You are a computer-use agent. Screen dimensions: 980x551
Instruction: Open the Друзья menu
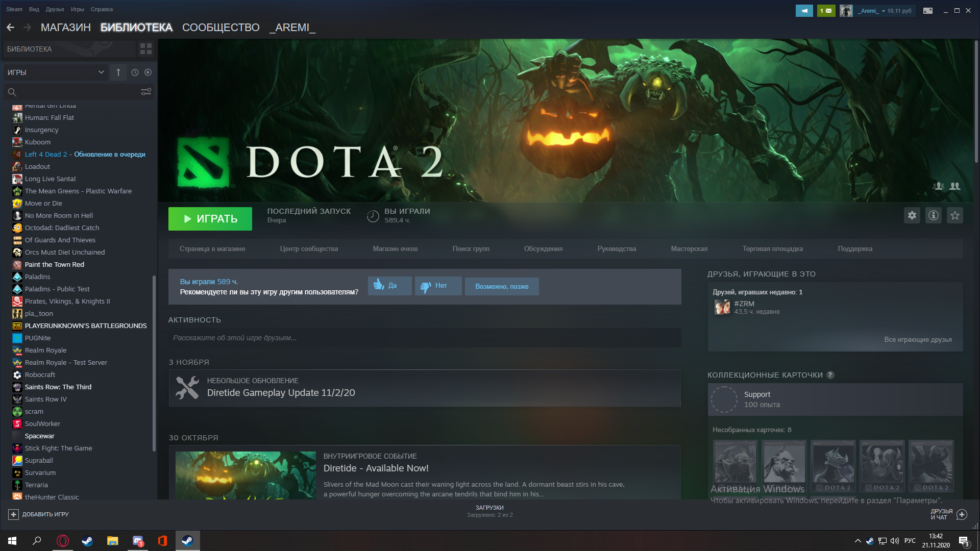[x=55, y=9]
